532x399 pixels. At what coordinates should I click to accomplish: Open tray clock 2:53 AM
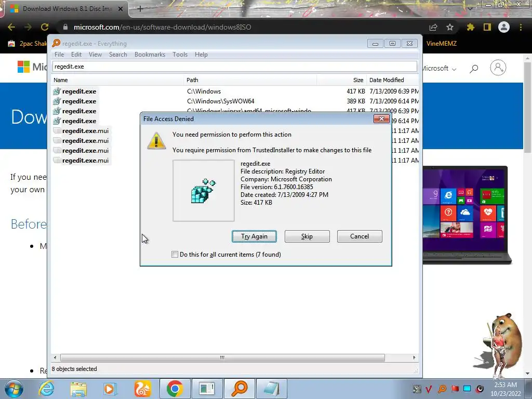point(506,385)
